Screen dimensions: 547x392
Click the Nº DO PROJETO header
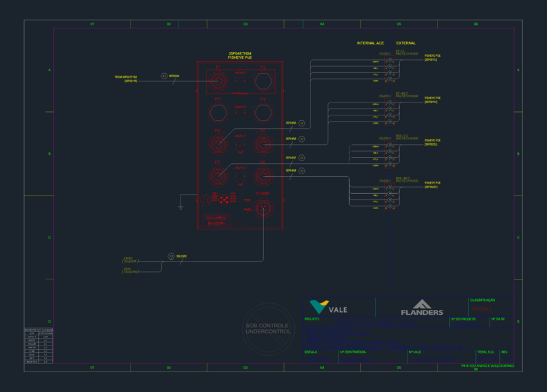click(464, 319)
